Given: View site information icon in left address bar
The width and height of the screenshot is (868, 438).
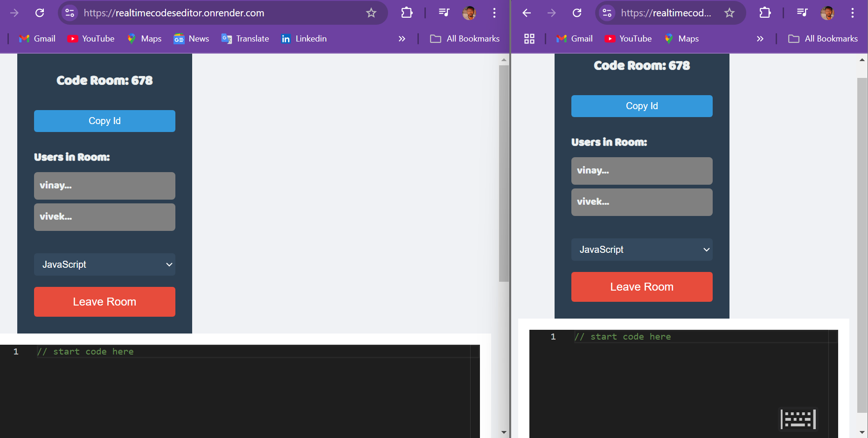Looking at the screenshot, I should (70, 13).
